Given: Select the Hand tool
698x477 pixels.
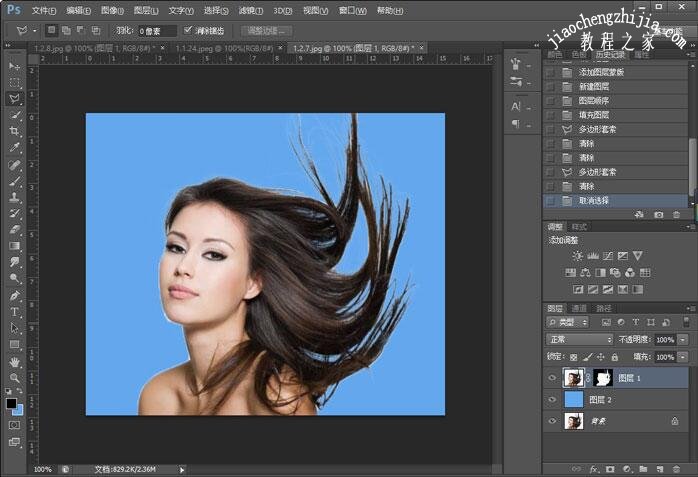Looking at the screenshot, I should (x=14, y=361).
